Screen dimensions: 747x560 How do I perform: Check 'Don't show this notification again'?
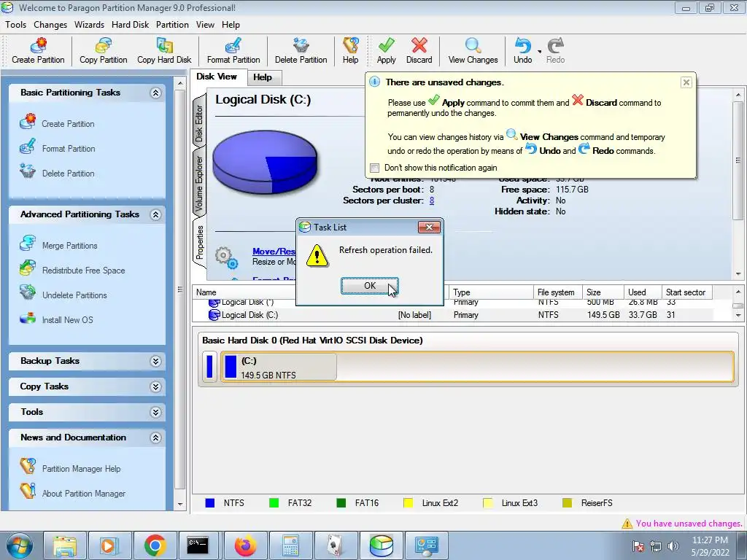pos(375,168)
